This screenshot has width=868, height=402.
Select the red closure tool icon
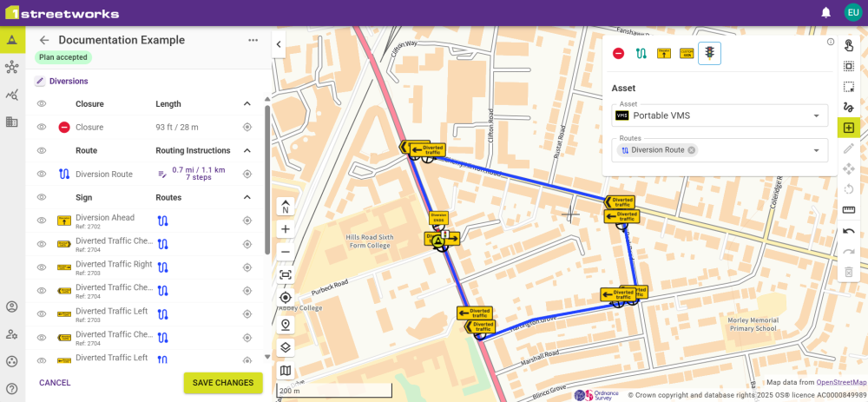tap(618, 53)
